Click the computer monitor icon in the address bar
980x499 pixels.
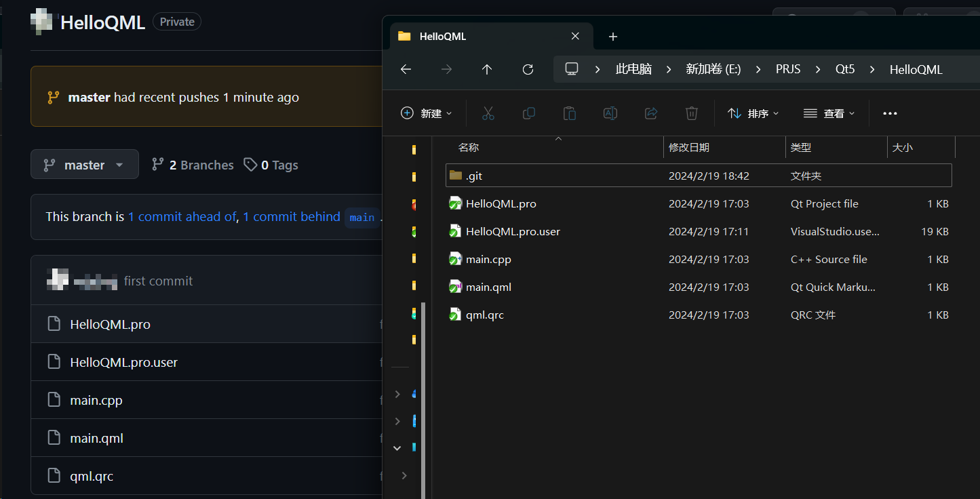tap(572, 68)
